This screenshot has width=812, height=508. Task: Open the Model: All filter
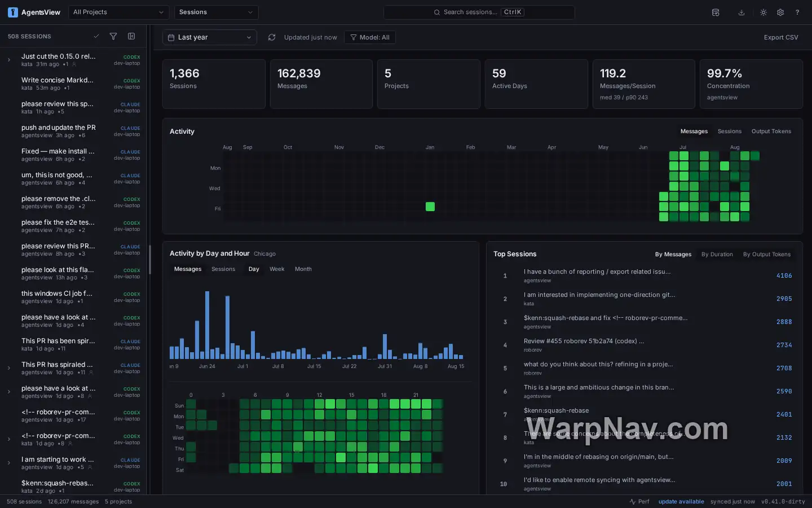click(370, 37)
